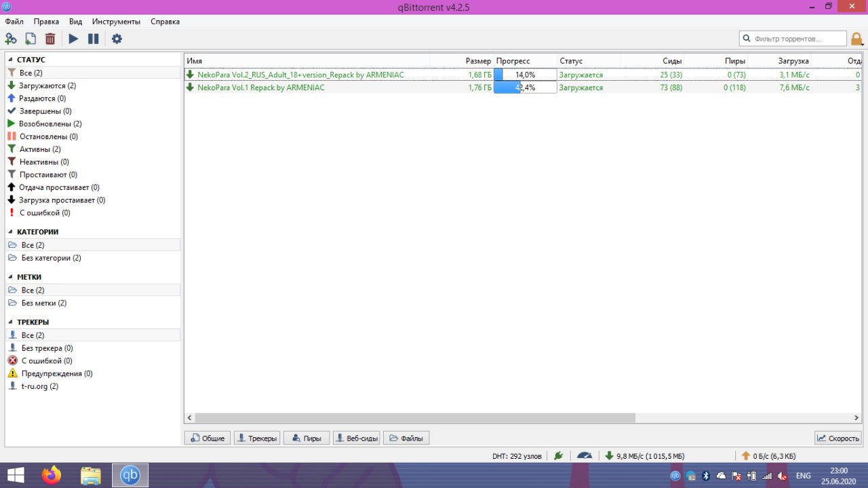The width and height of the screenshot is (868, 488).
Task: Sort by the Сиды column header
Action: point(652,61)
